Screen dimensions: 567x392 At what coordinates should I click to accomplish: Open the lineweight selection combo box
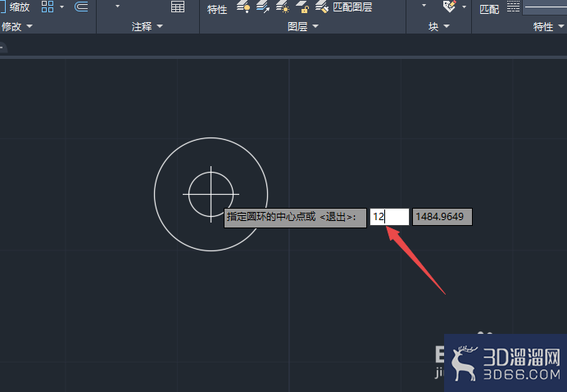[545, 7]
